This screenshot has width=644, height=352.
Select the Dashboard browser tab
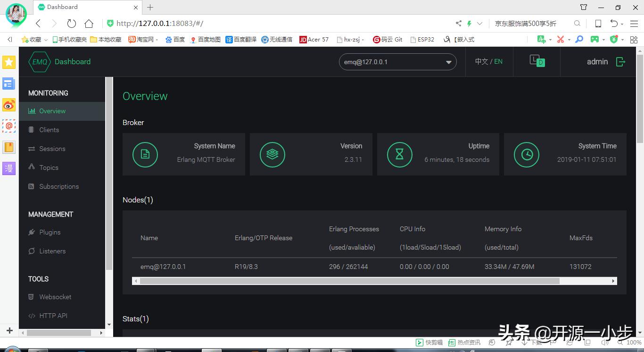88,7
